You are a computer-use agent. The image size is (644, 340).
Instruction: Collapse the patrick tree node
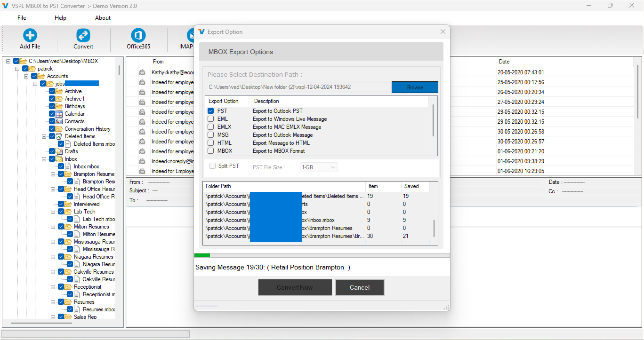(17, 69)
